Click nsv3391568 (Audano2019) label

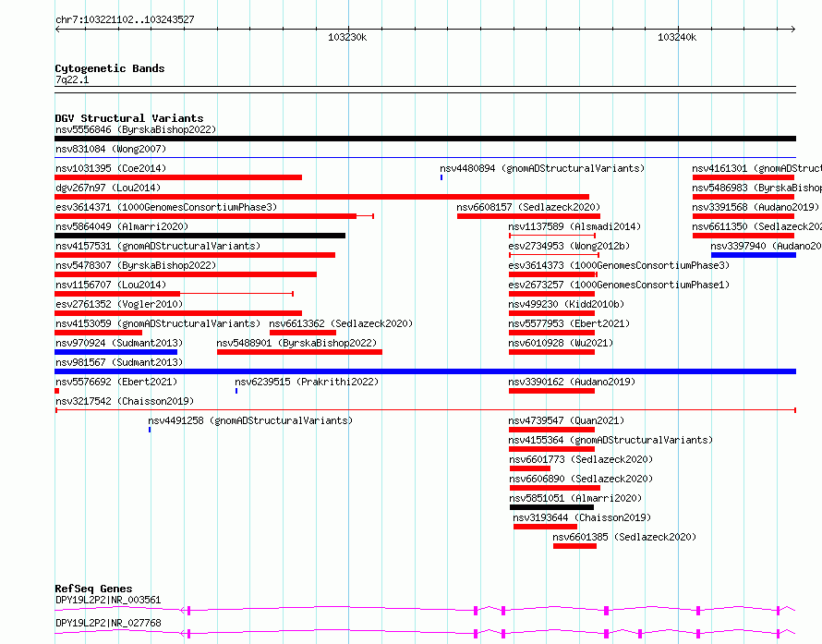point(756,207)
